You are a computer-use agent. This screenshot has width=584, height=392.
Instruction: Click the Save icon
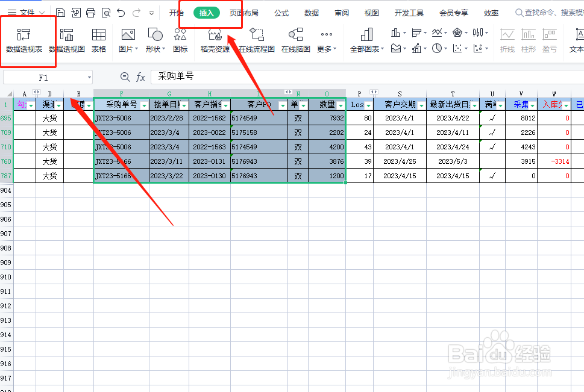click(x=61, y=11)
